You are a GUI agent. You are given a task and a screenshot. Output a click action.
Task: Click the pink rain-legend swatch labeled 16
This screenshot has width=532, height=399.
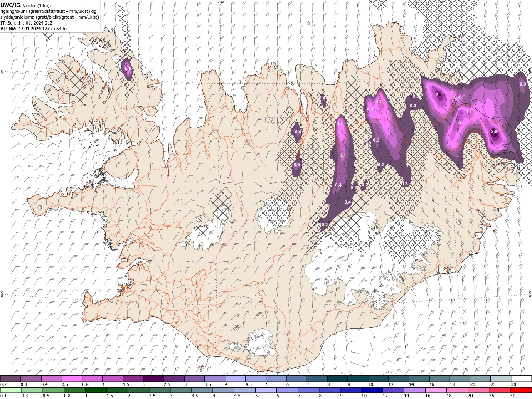(x=436, y=390)
